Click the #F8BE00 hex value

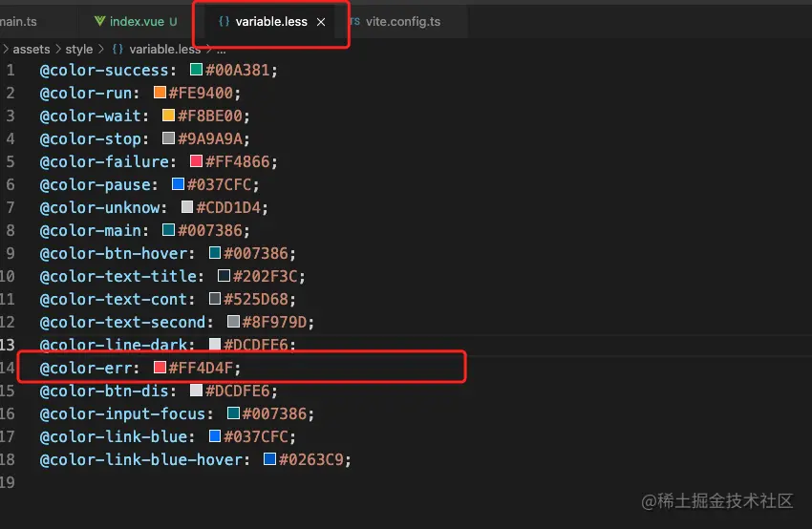(210, 116)
